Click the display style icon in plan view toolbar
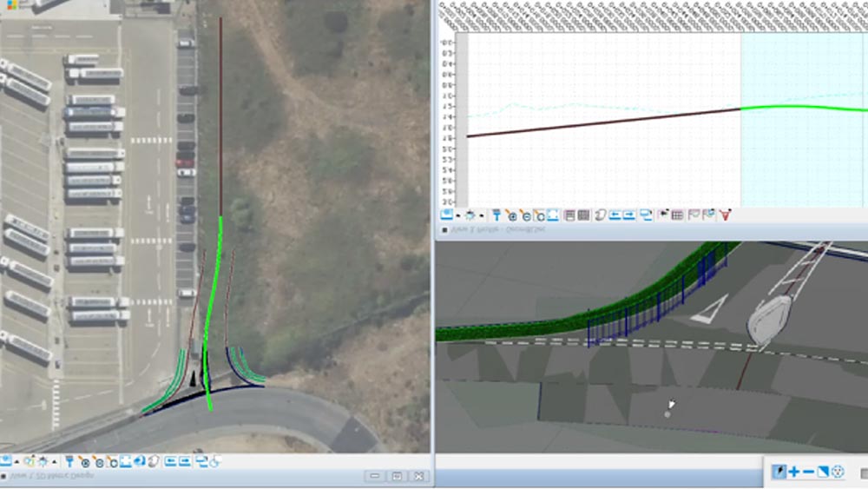This screenshot has width=868, height=489. 29,460
